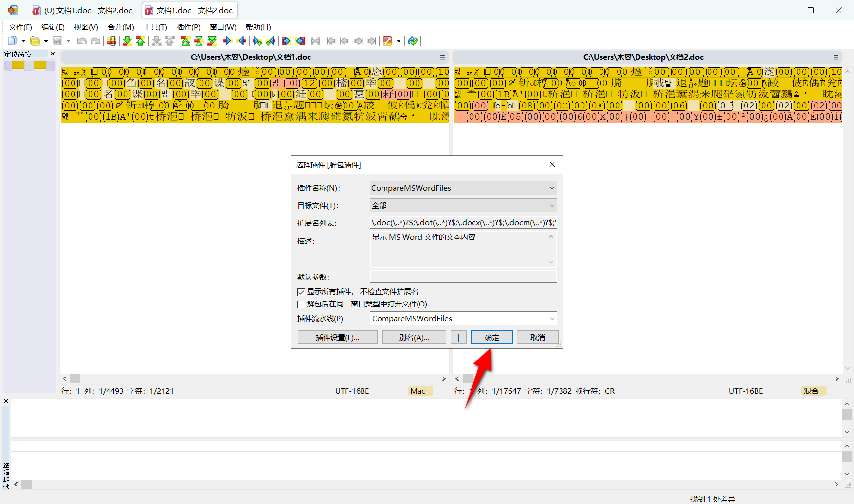Screen dimensions: 854x504
Task: Switch to the 文档1.doc - 文档2.doc tab
Action: pyautogui.click(x=189, y=10)
